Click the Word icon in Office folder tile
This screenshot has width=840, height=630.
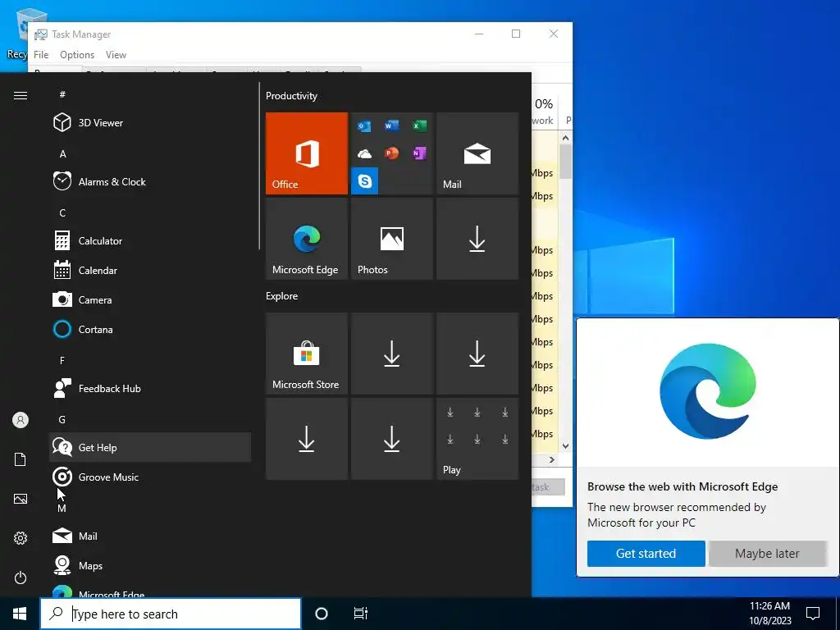[391, 126]
